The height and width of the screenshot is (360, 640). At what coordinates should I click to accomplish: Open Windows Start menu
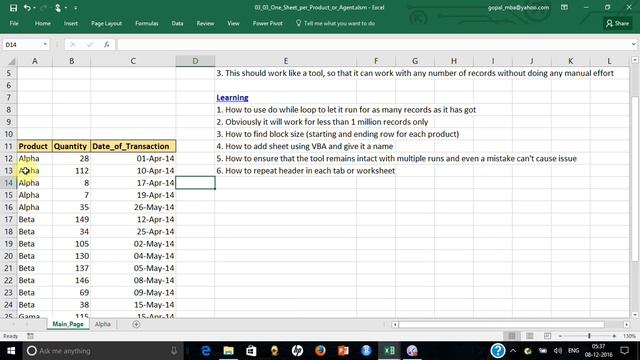coord(11,351)
